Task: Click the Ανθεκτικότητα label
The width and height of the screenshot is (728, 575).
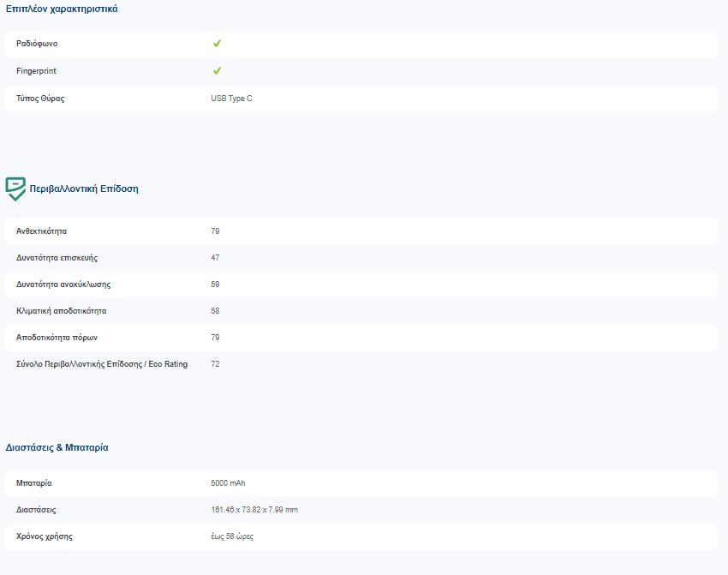Action: pos(41,231)
